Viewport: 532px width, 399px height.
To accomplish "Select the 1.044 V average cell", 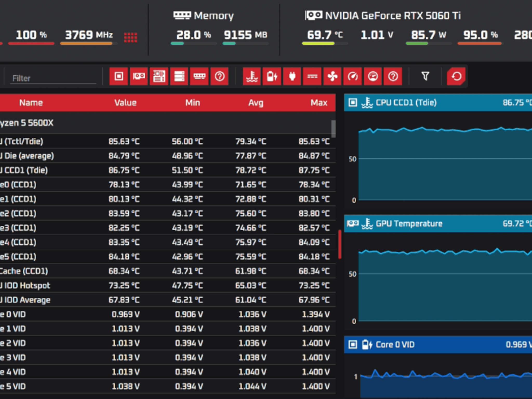I will [x=252, y=386].
